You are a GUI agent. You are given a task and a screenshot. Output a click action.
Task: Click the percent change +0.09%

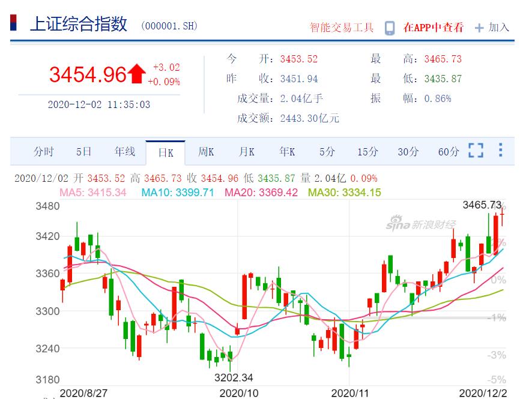coord(164,82)
